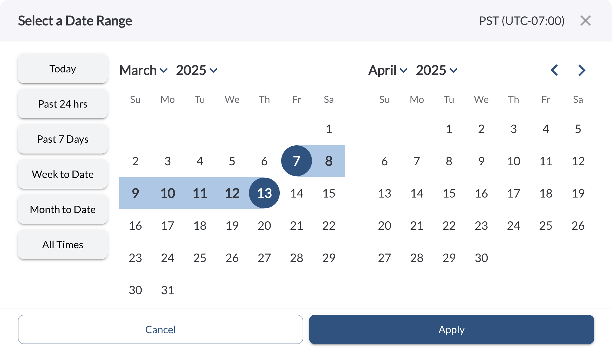
Task: Cancel the date range selection
Action: 160,330
